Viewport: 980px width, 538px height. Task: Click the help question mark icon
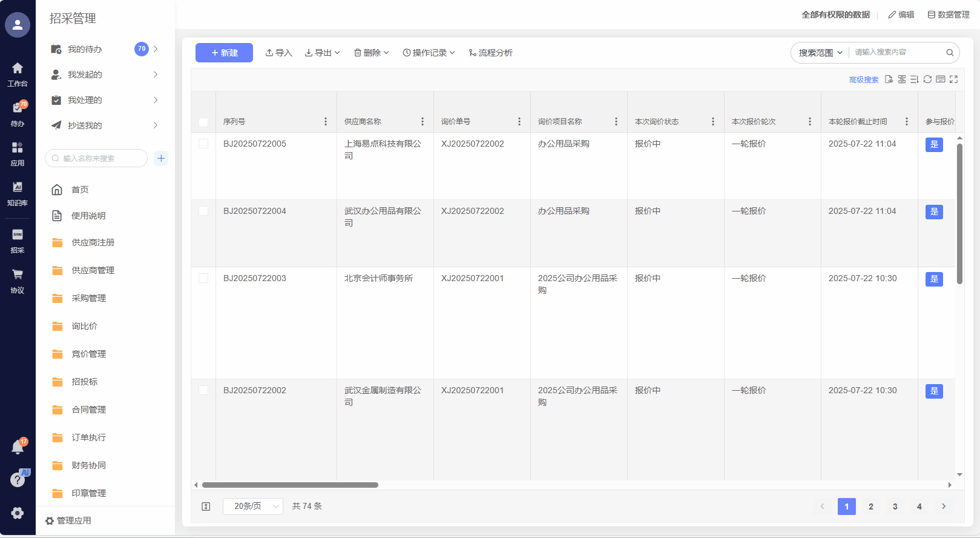[x=18, y=480]
